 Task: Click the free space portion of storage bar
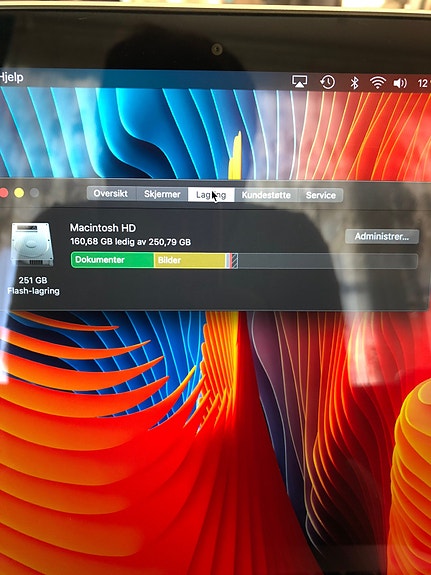click(328, 261)
